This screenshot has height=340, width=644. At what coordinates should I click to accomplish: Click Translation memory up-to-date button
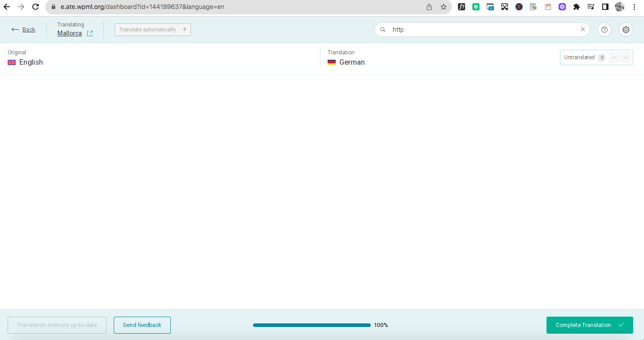point(57,325)
